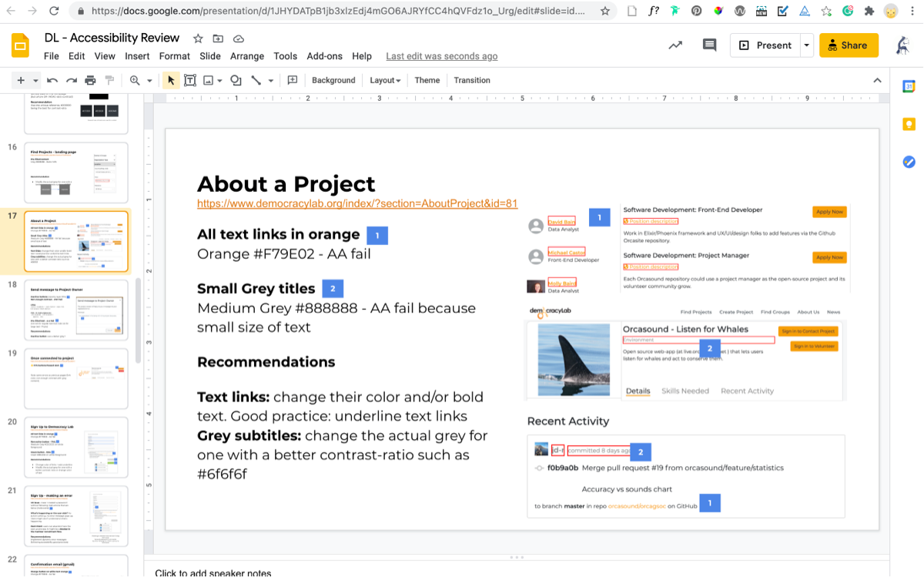Screen dimensions: 924x577
Task: Open the democracylab.org AboutProject link on slide
Action: pos(357,203)
